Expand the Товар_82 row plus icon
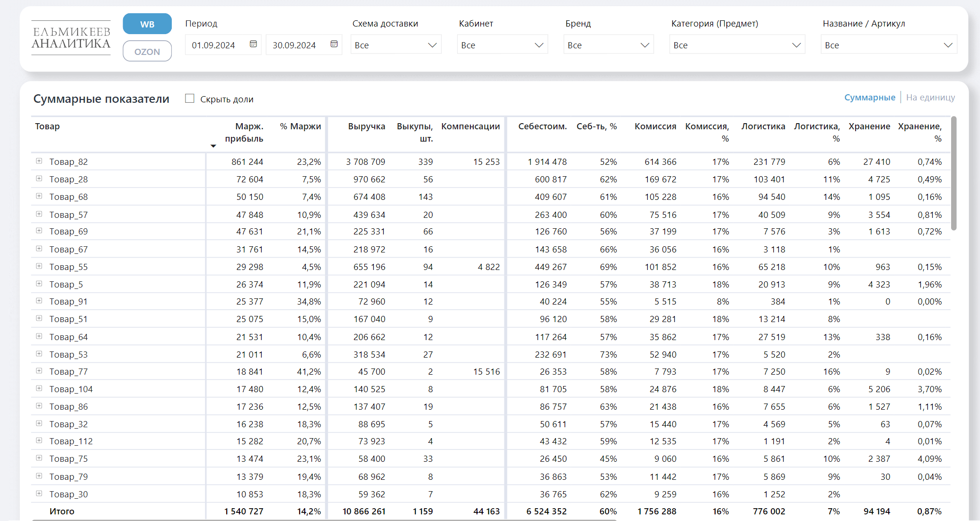980x521 pixels. (x=39, y=161)
